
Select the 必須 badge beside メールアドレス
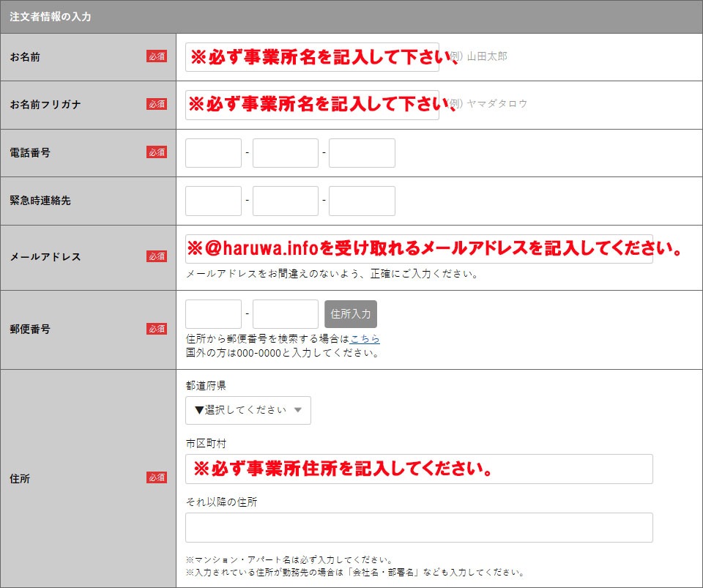[x=157, y=256]
